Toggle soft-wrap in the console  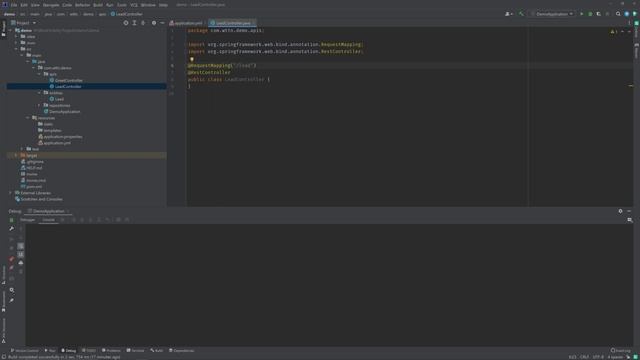coord(21,246)
